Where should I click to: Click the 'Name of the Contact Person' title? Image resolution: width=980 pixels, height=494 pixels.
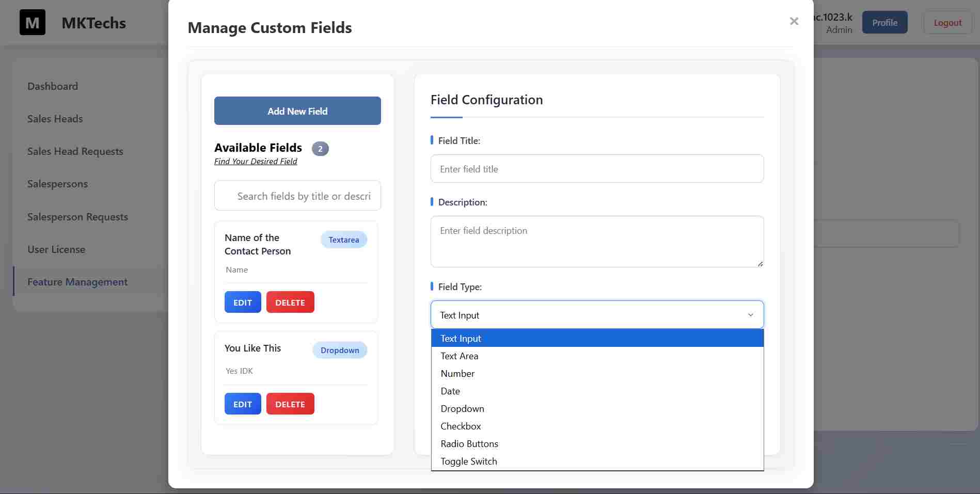pyautogui.click(x=258, y=244)
